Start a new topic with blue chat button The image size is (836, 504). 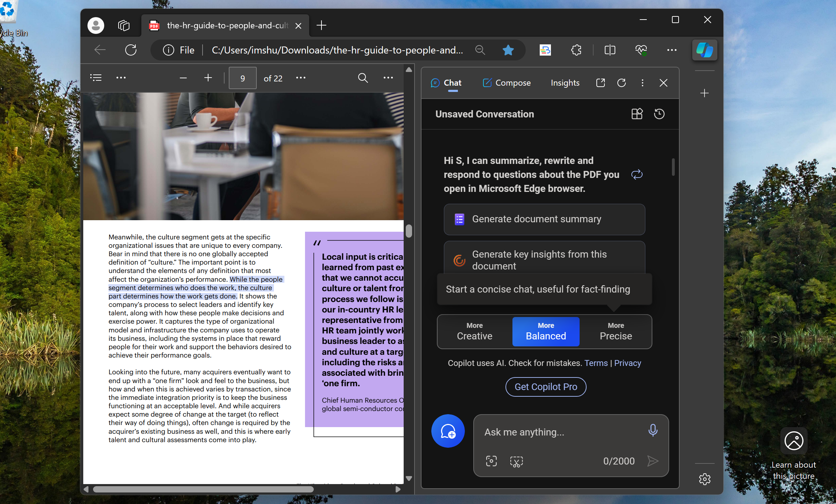tap(448, 431)
